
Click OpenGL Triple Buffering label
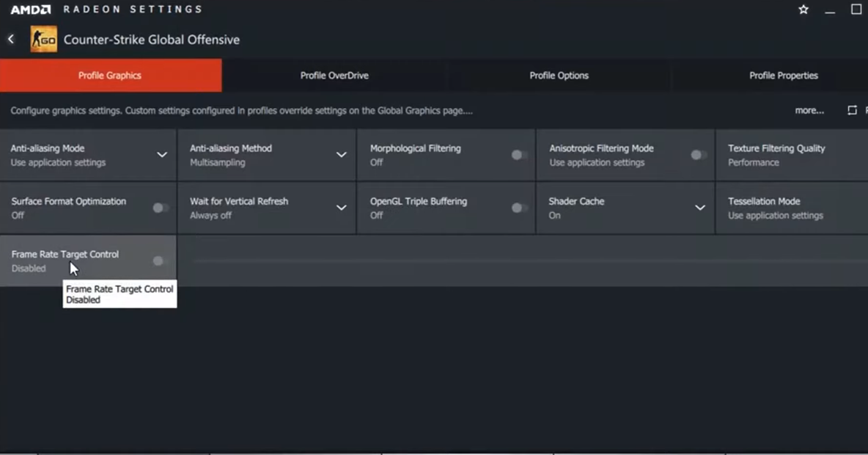coord(419,201)
